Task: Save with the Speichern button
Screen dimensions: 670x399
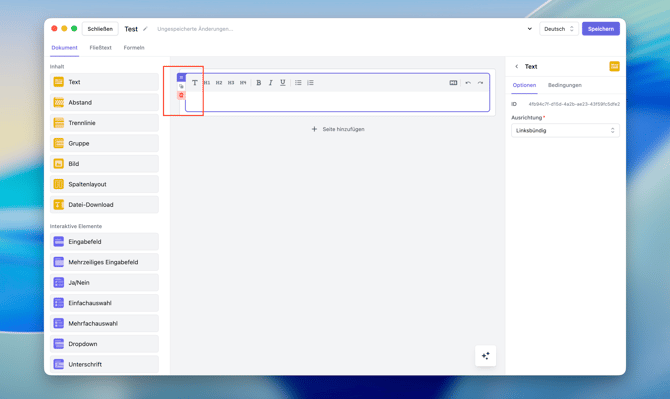Action: coord(601,29)
